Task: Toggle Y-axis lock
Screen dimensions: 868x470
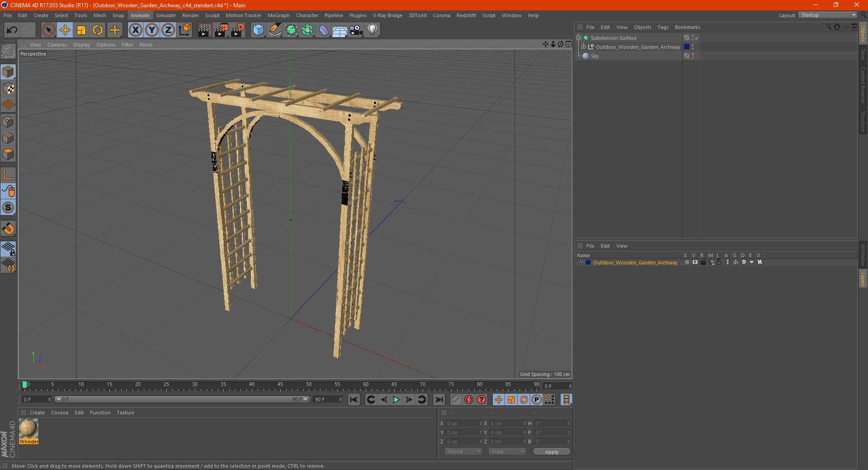Action: (152, 30)
